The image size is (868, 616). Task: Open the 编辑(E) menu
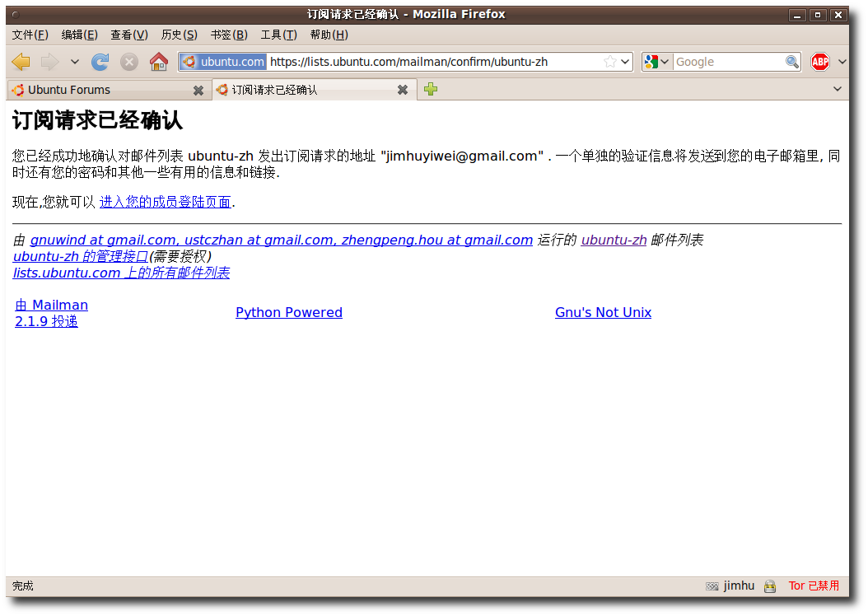click(80, 35)
